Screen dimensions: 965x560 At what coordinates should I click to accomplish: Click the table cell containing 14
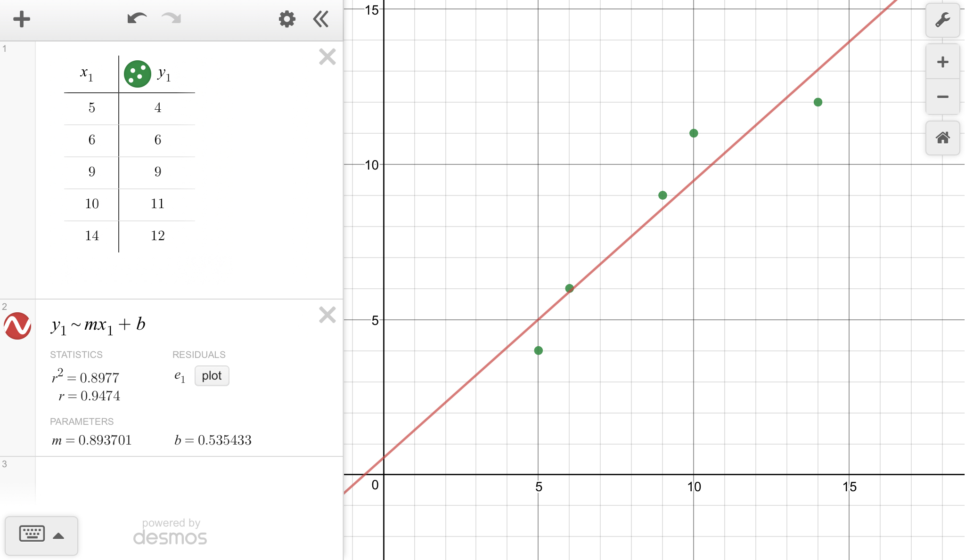click(x=92, y=236)
